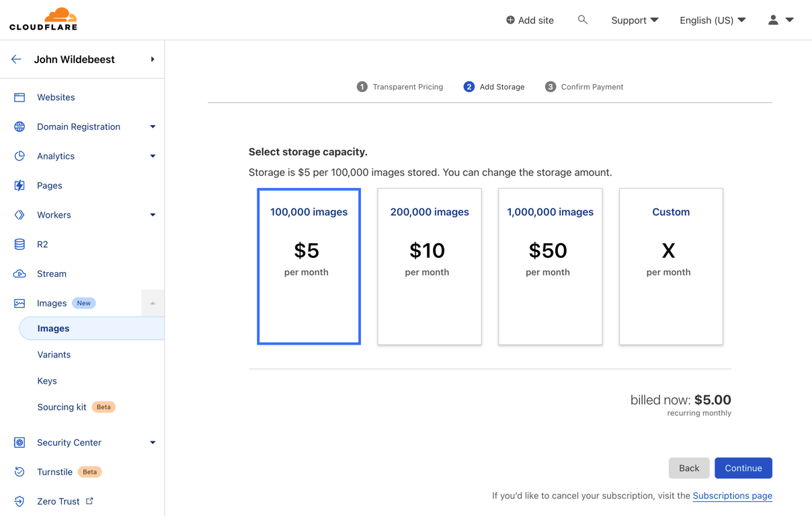Image resolution: width=812 pixels, height=516 pixels.
Task: Click the Pages lightning bolt icon
Action: [x=19, y=185]
